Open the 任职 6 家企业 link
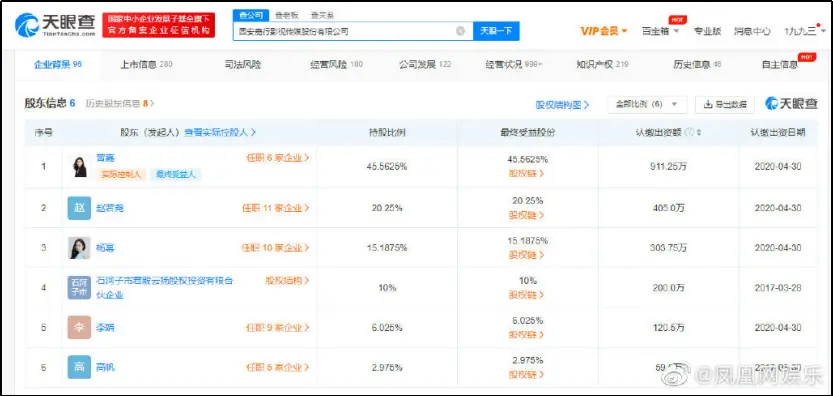 click(277, 158)
